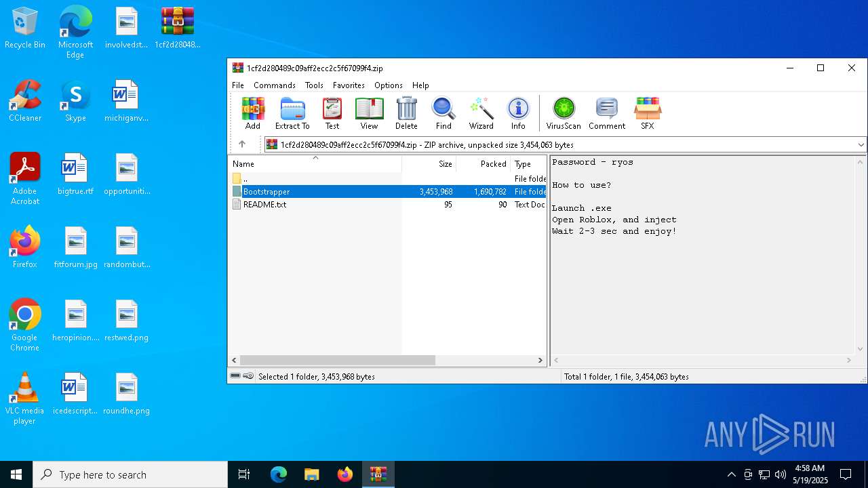
Task: Open the Find magnifier tool
Action: pyautogui.click(x=443, y=113)
